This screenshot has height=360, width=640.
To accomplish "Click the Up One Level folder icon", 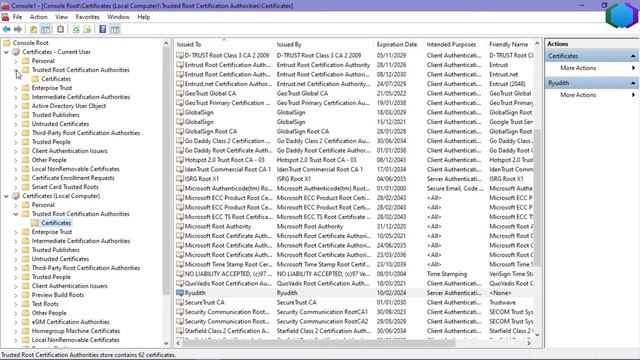I will (x=33, y=29).
